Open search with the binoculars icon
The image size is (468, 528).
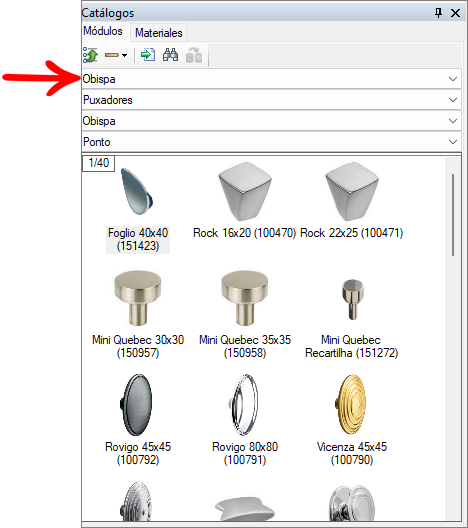point(170,55)
